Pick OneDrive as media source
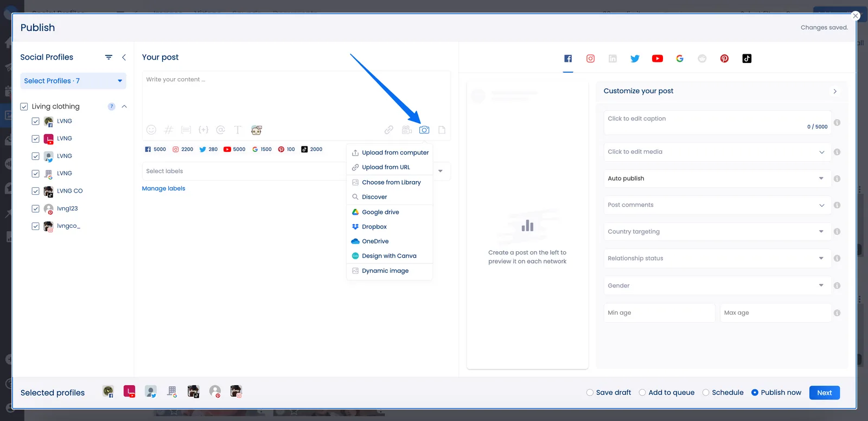This screenshot has height=421, width=868. tap(390, 241)
